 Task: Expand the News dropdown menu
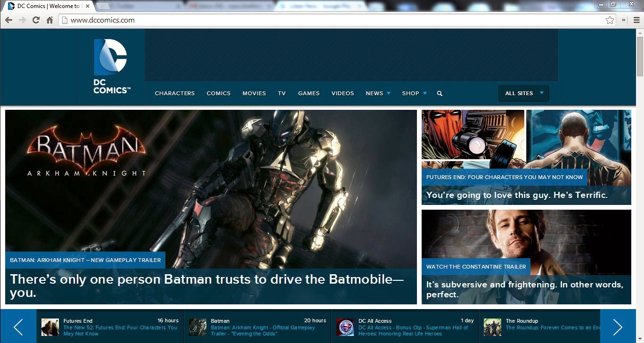coord(378,93)
